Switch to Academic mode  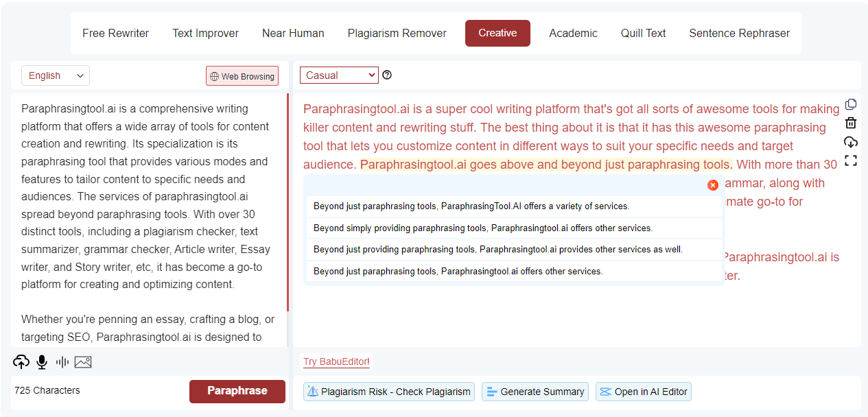(x=573, y=33)
